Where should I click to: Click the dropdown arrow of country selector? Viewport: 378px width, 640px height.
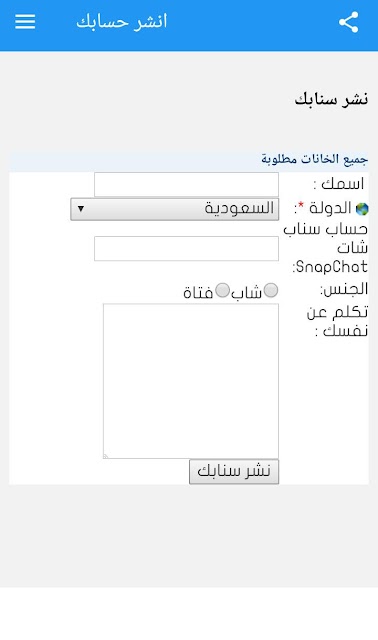81,209
